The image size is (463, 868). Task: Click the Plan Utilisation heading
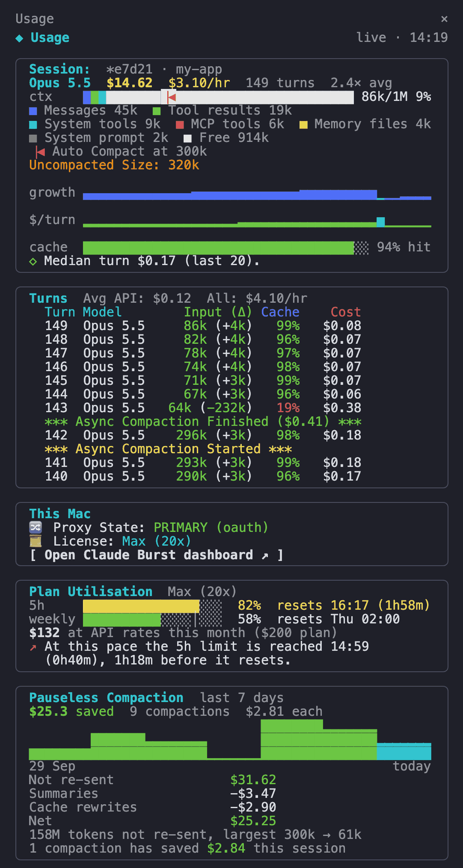coord(91,592)
